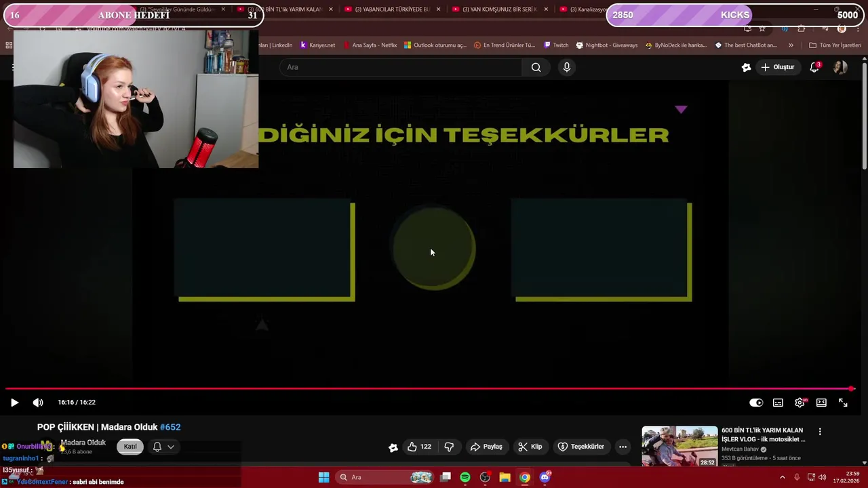Open the system volume tray icon

(x=822, y=477)
